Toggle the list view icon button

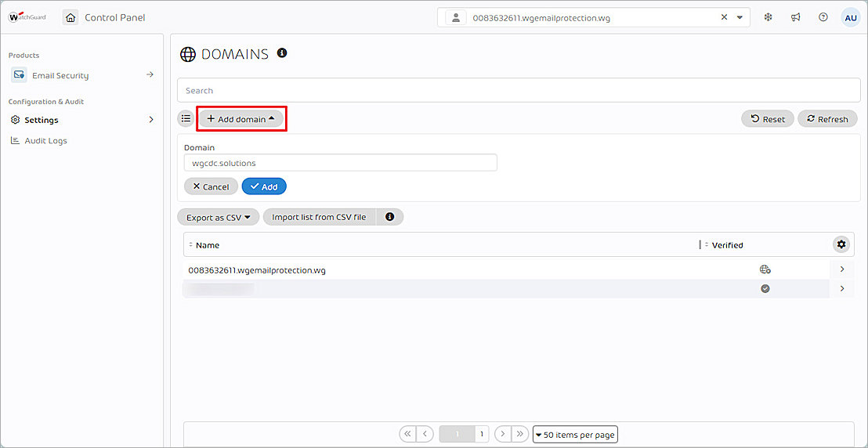pyautogui.click(x=186, y=118)
